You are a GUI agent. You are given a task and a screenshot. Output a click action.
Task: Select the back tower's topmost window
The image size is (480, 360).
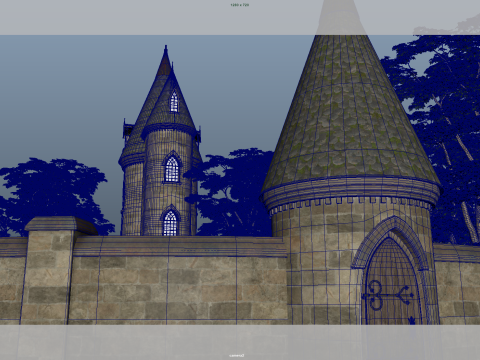pyautogui.click(x=174, y=102)
